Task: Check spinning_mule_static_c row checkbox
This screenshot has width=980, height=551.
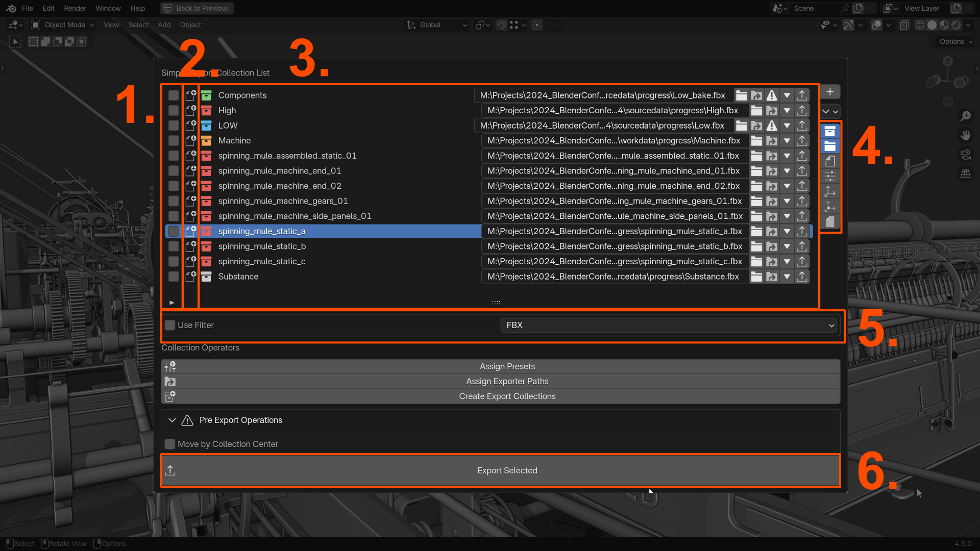Action: [x=174, y=261]
